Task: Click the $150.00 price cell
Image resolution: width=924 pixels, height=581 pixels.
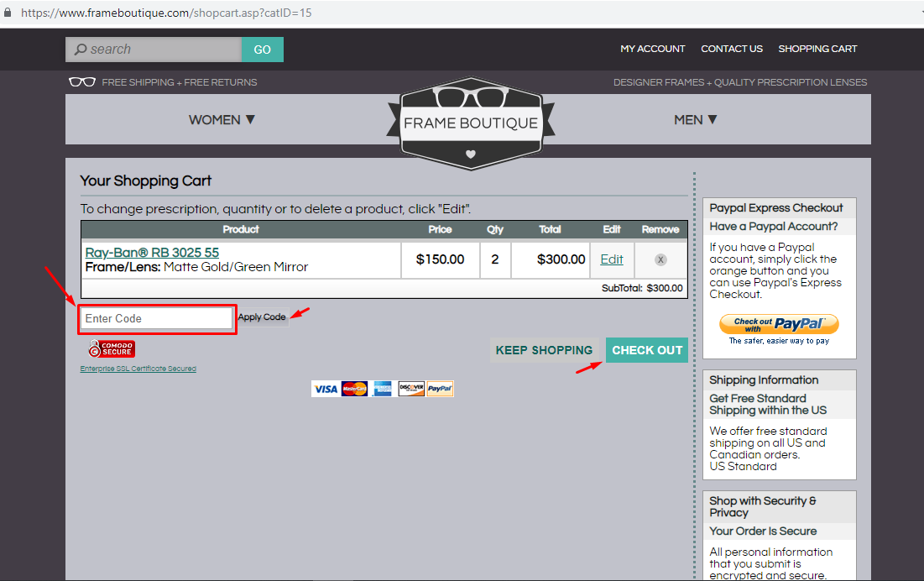Action: [441, 259]
